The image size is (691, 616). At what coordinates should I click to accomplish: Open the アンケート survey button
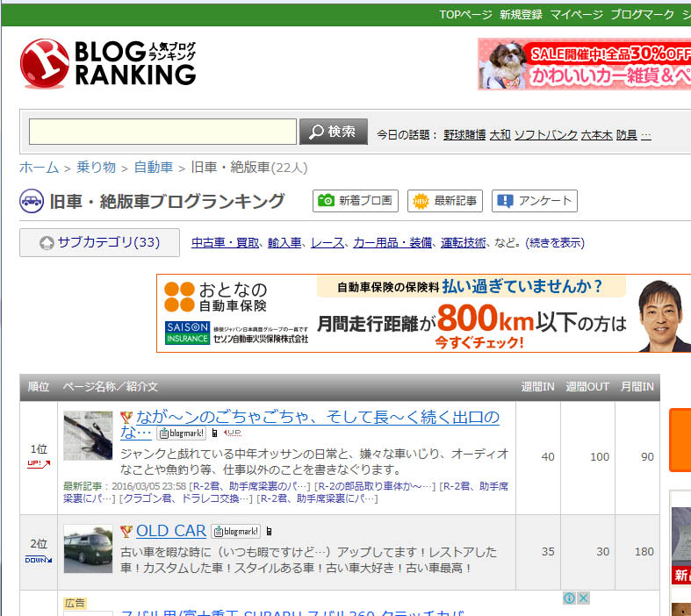tap(534, 201)
